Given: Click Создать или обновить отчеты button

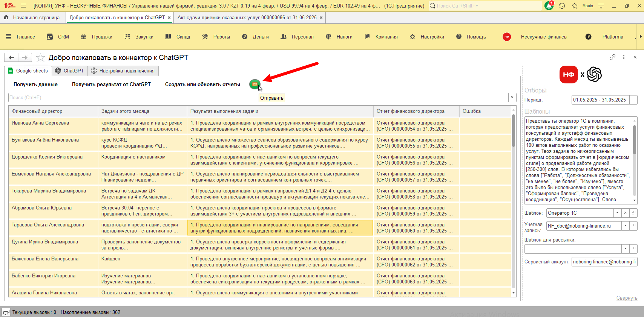Looking at the screenshot, I should point(202,85).
